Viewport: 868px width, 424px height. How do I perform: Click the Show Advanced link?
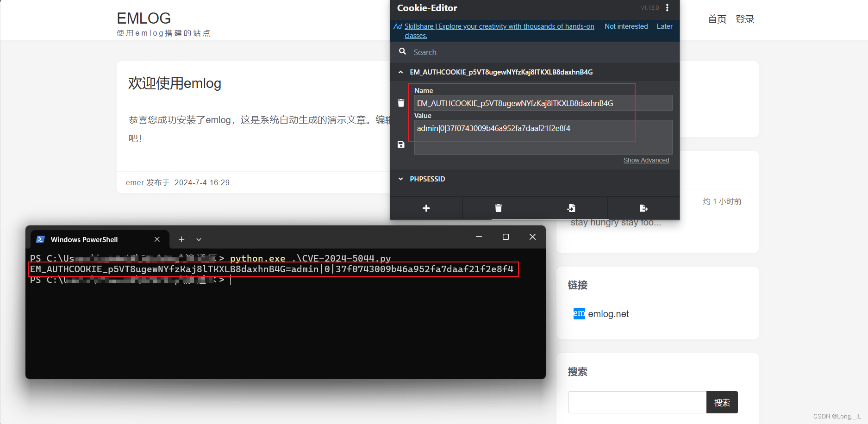(x=646, y=160)
